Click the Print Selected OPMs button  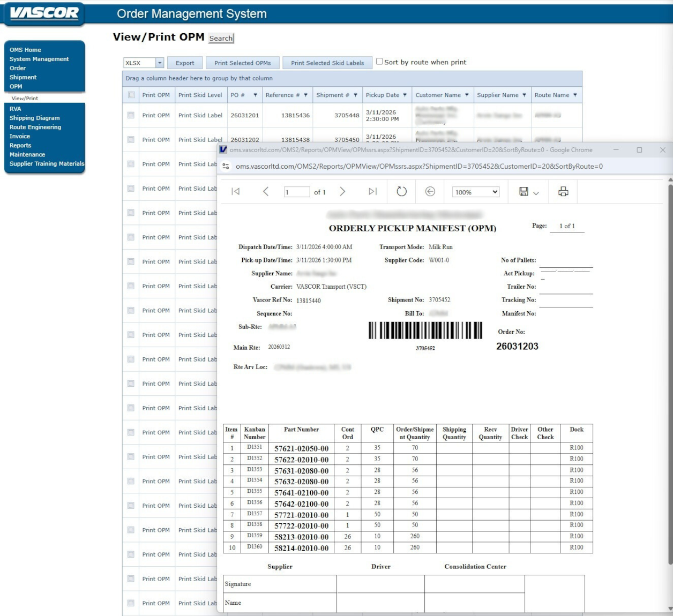(242, 63)
